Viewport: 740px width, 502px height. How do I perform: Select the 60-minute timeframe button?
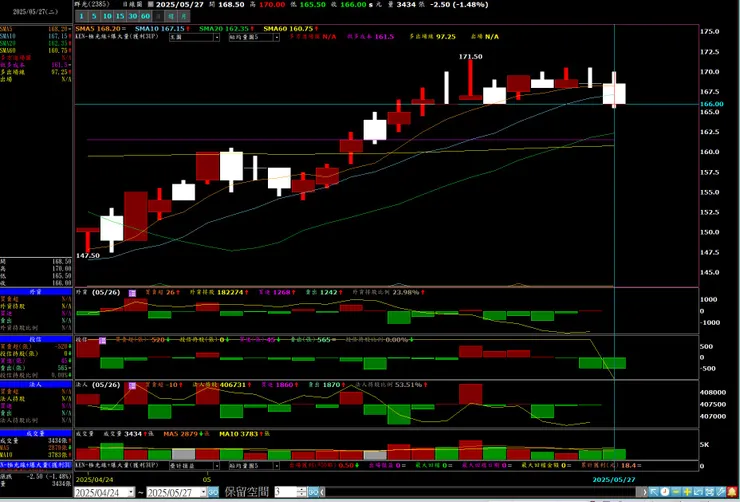[x=145, y=16]
